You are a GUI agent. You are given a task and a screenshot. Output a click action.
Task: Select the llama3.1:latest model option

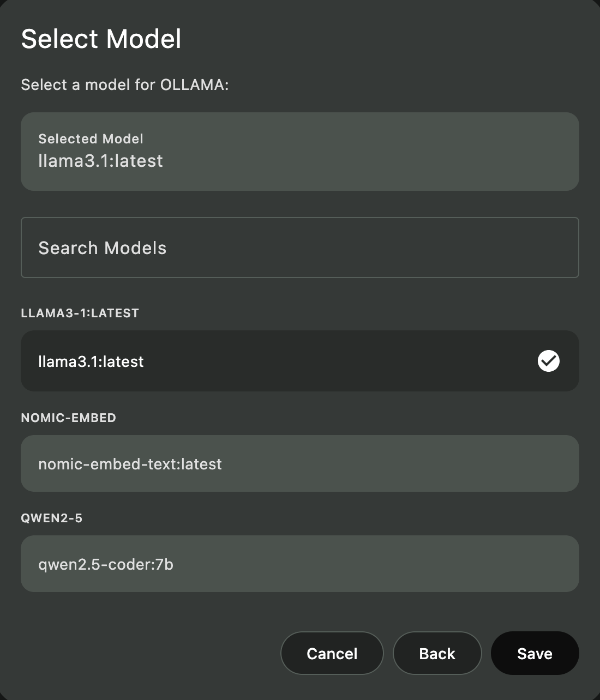[299, 361]
